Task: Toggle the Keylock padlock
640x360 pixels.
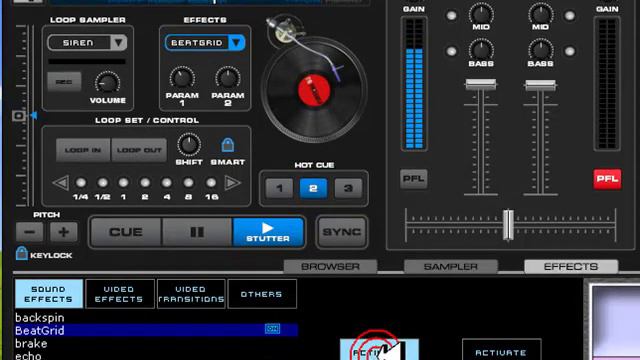Action: click(x=22, y=253)
